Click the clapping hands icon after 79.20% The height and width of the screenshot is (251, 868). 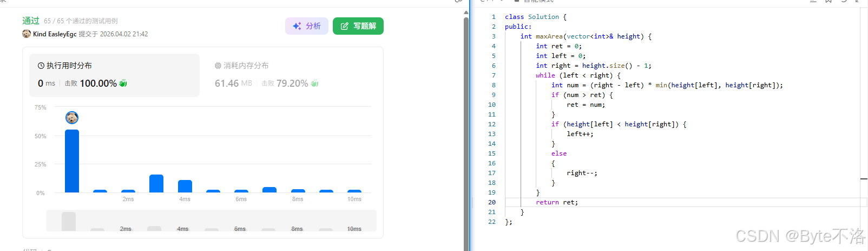pyautogui.click(x=314, y=83)
